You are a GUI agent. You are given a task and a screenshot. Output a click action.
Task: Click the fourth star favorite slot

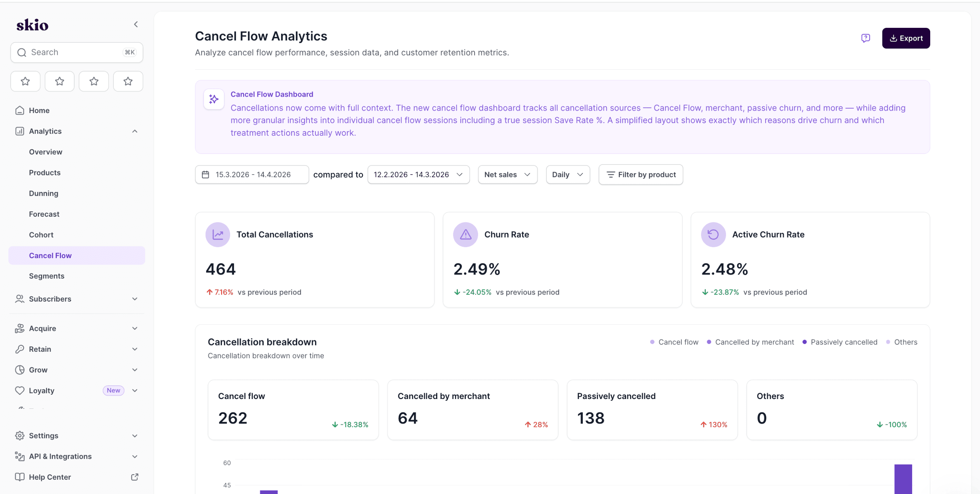coord(128,81)
